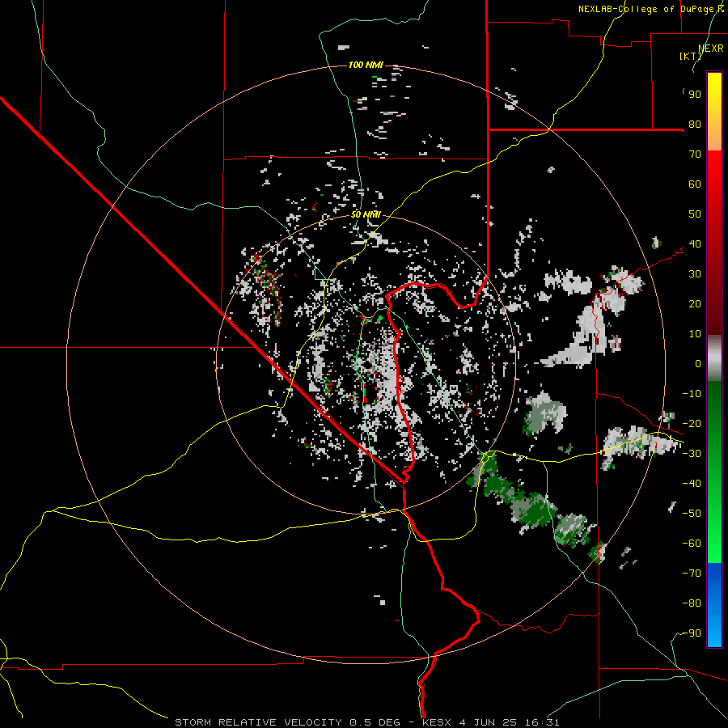Select the -40 value on the velocity legend

pyautogui.click(x=692, y=484)
